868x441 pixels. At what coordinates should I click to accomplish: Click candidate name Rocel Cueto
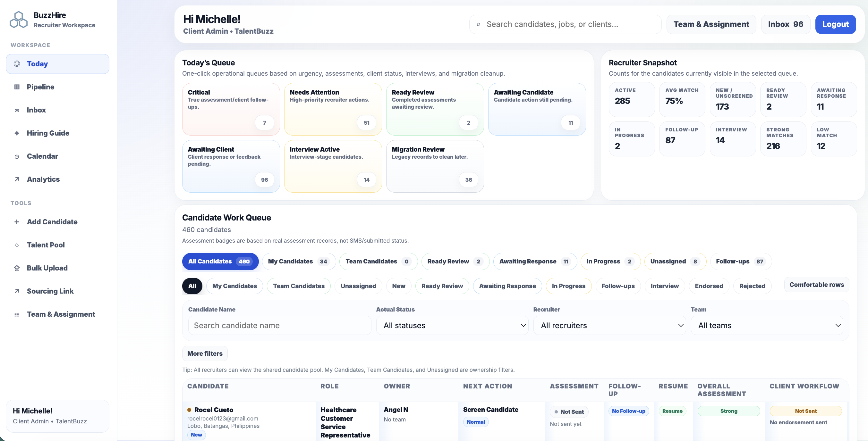(x=214, y=410)
